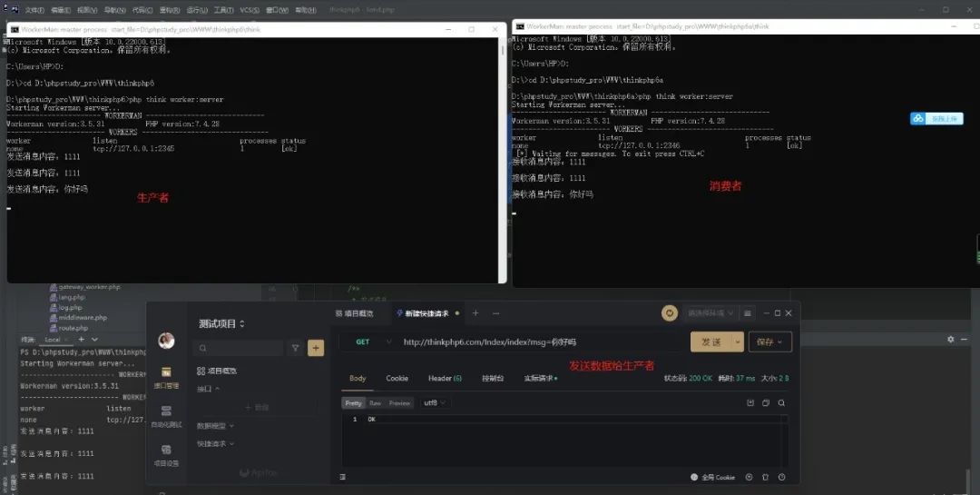Select the 新建快捷请求 tab in Apifox
The height and width of the screenshot is (495, 980).
coord(426,313)
